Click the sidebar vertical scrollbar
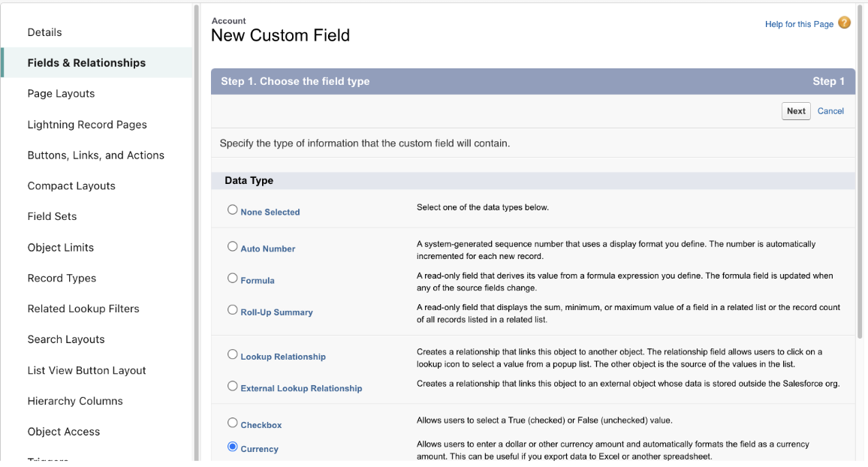 click(196, 233)
